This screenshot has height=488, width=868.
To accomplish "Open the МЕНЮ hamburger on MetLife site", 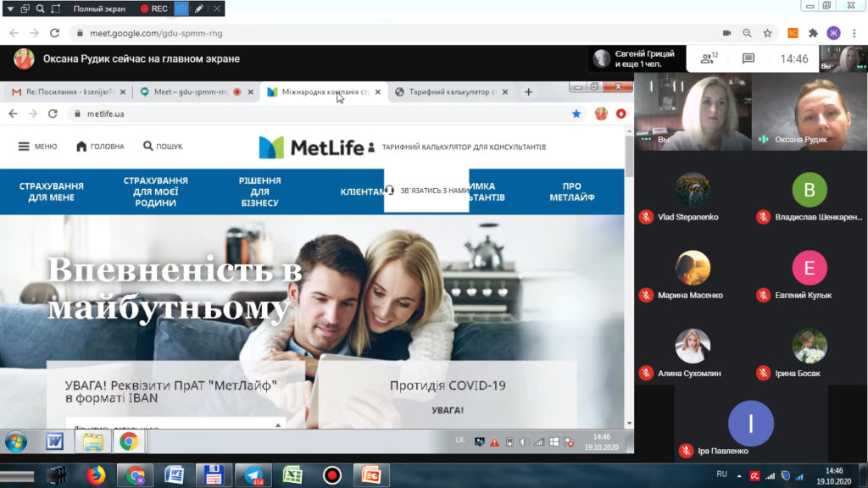I will [x=37, y=147].
